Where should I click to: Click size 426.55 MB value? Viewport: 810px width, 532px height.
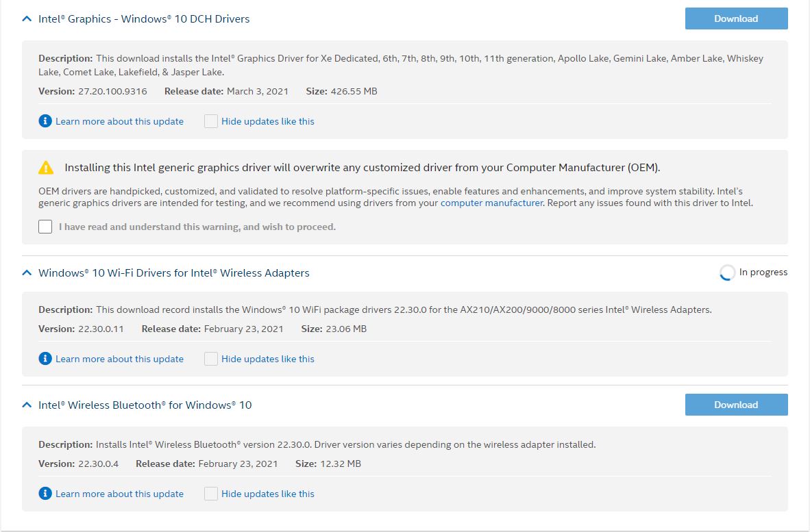[x=354, y=91]
